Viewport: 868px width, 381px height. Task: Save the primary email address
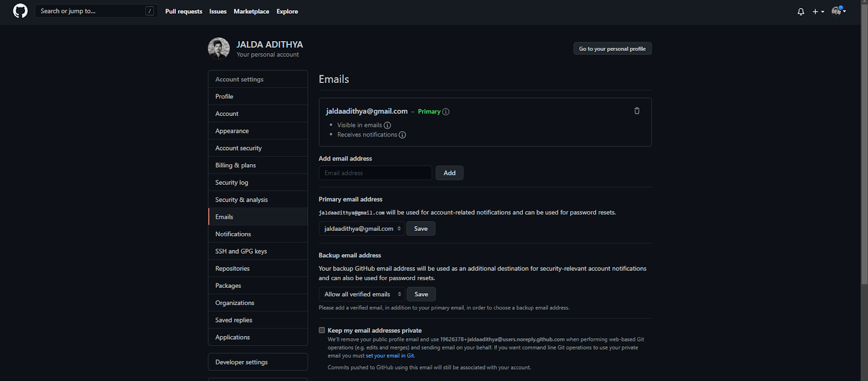click(421, 229)
